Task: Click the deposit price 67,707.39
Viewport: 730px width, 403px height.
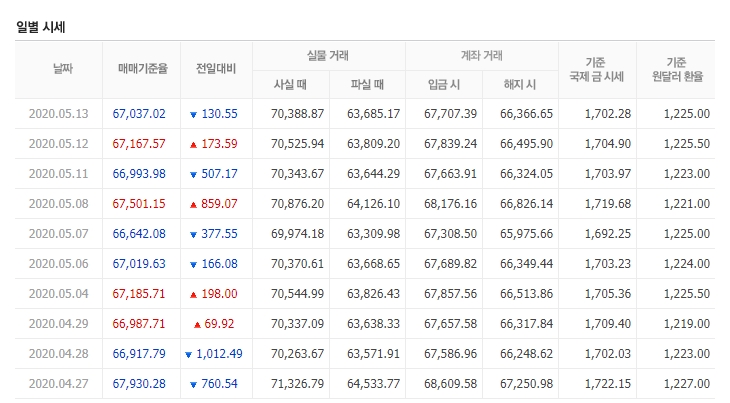Action: tap(450, 114)
